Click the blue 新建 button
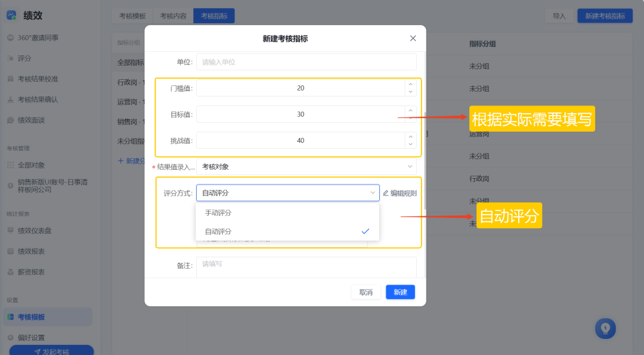The height and width of the screenshot is (355, 644). pyautogui.click(x=400, y=292)
